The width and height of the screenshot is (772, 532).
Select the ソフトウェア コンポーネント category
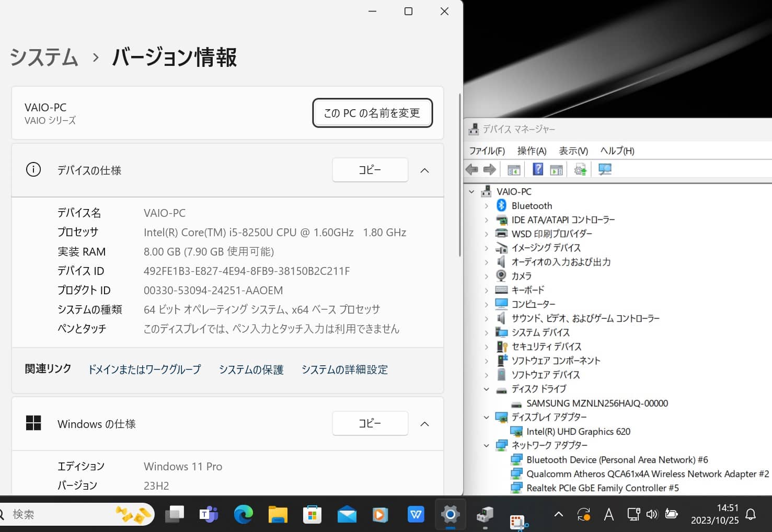tap(556, 361)
